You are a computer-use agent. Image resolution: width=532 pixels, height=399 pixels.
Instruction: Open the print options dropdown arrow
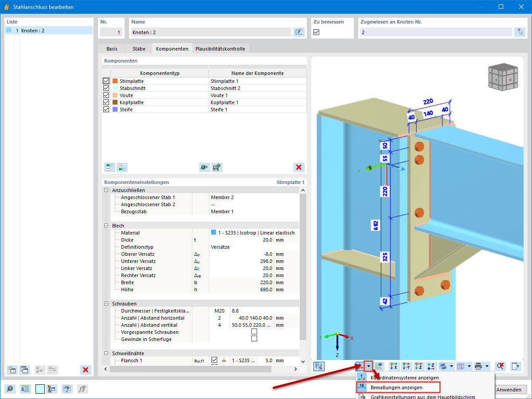pyautogui.click(x=487, y=366)
